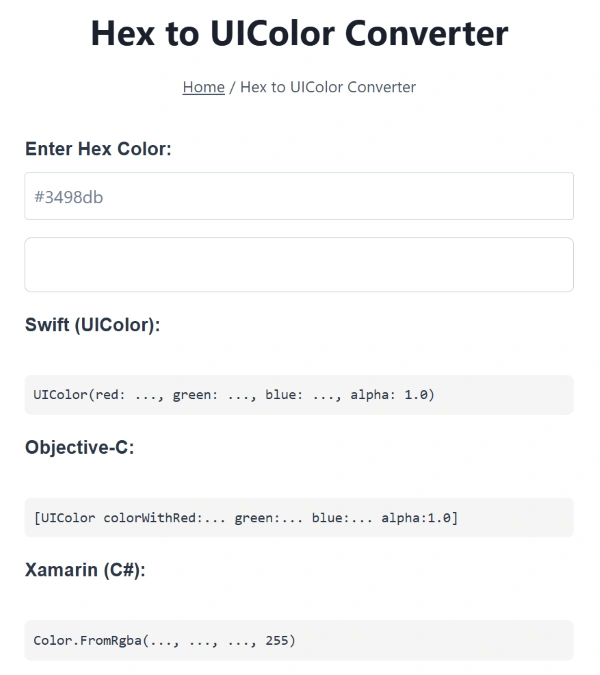Select the Objective-C code output block

(299, 518)
